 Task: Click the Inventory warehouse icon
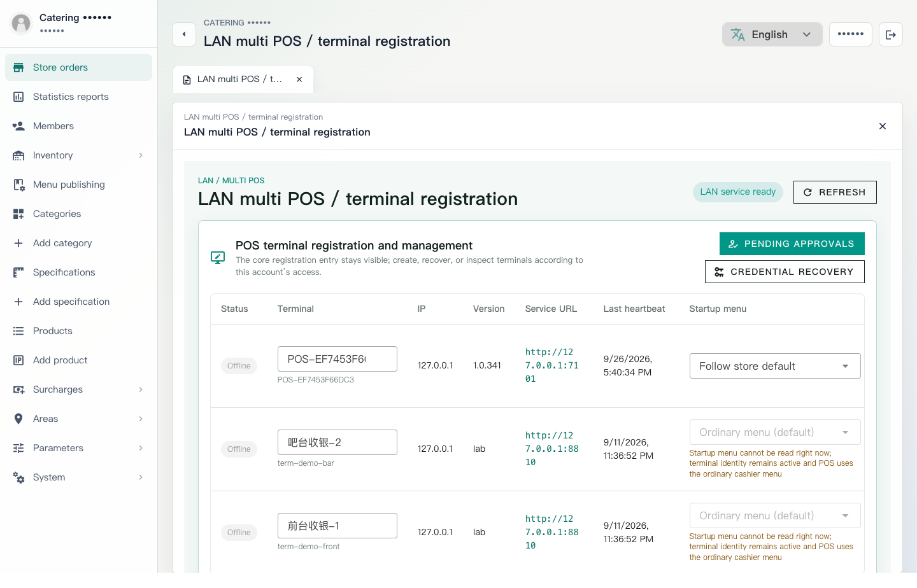[18, 155]
